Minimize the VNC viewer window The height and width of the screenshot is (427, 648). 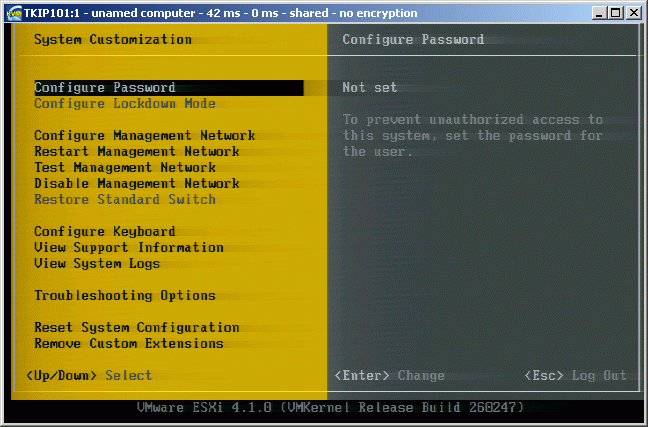(x=598, y=13)
